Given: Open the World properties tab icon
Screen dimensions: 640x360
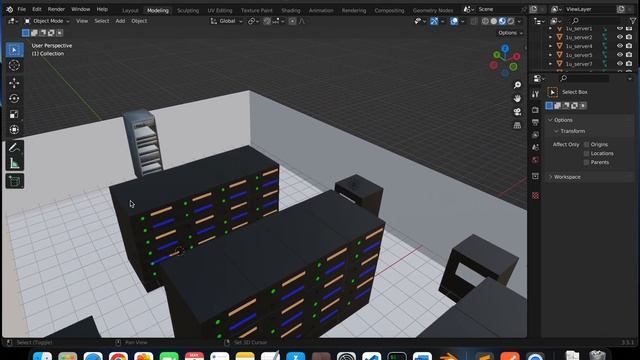Looking at the screenshot, I should 536,160.
